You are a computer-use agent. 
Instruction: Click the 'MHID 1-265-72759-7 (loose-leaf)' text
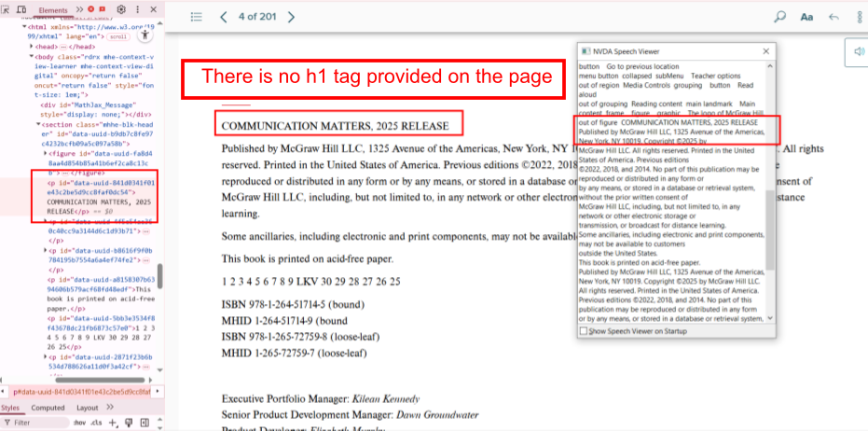pyautogui.click(x=295, y=353)
